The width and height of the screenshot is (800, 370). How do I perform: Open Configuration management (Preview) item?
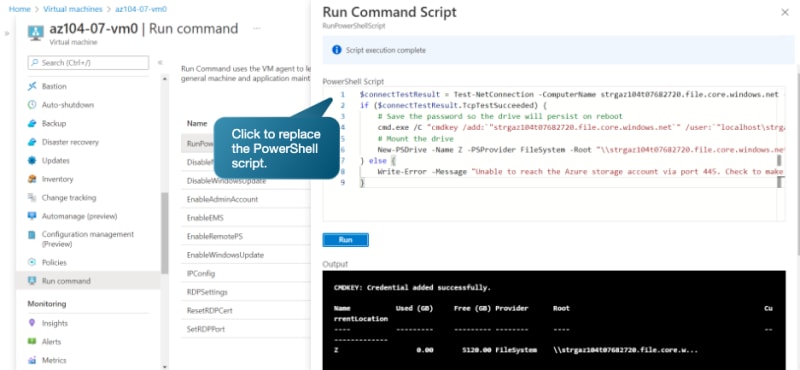point(88,239)
